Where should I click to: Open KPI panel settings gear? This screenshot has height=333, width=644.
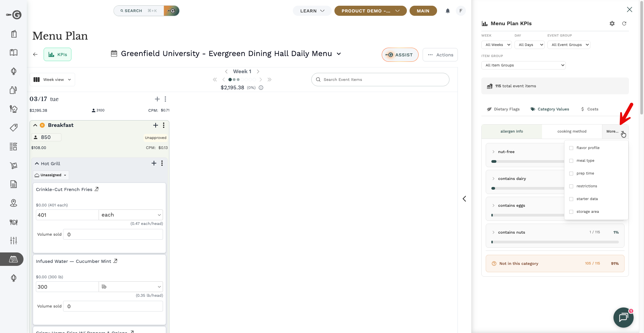click(x=612, y=23)
